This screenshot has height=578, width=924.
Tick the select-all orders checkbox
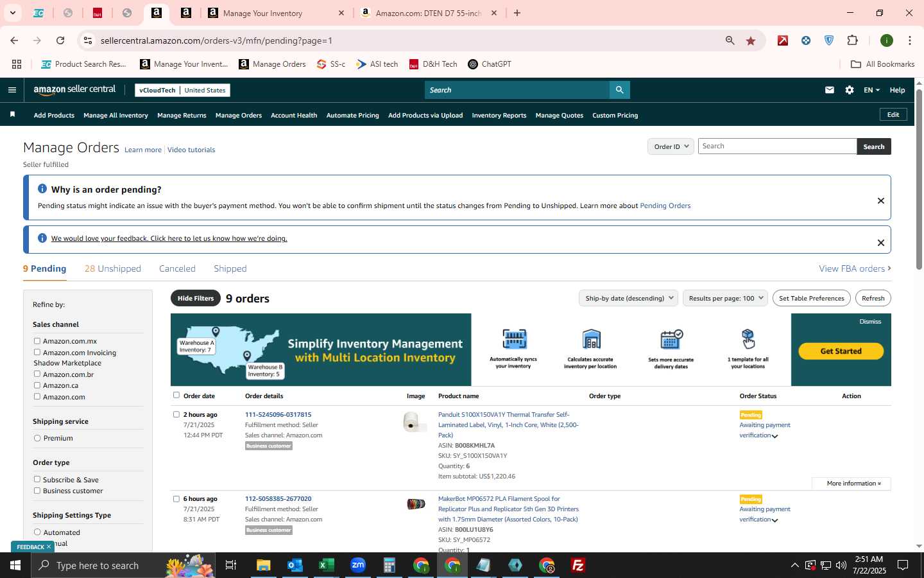pyautogui.click(x=176, y=395)
